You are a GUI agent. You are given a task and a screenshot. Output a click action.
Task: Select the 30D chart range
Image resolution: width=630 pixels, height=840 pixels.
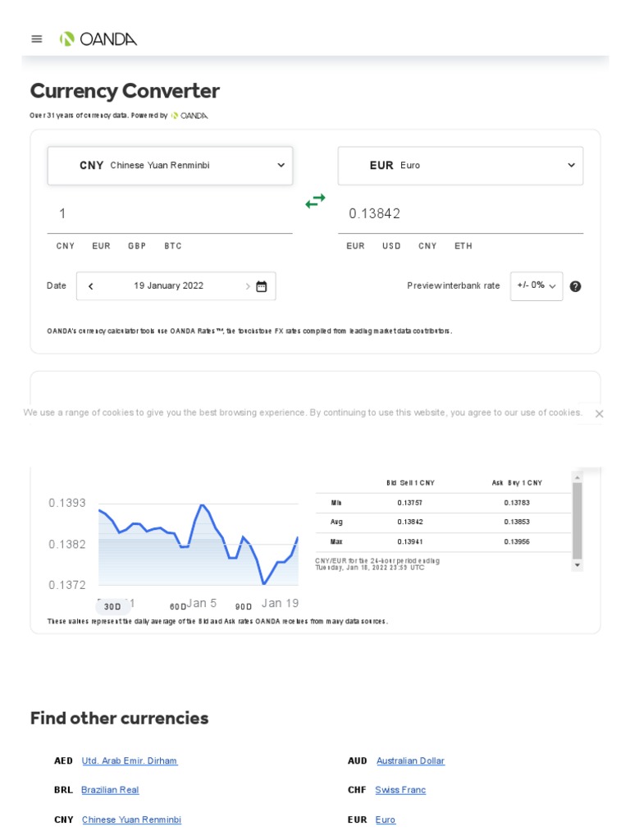[x=112, y=606]
